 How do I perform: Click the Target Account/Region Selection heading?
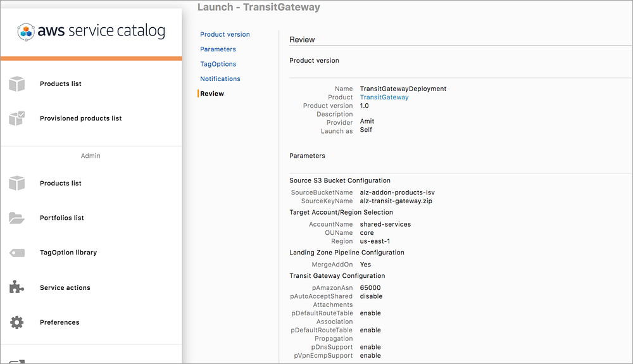pyautogui.click(x=341, y=212)
